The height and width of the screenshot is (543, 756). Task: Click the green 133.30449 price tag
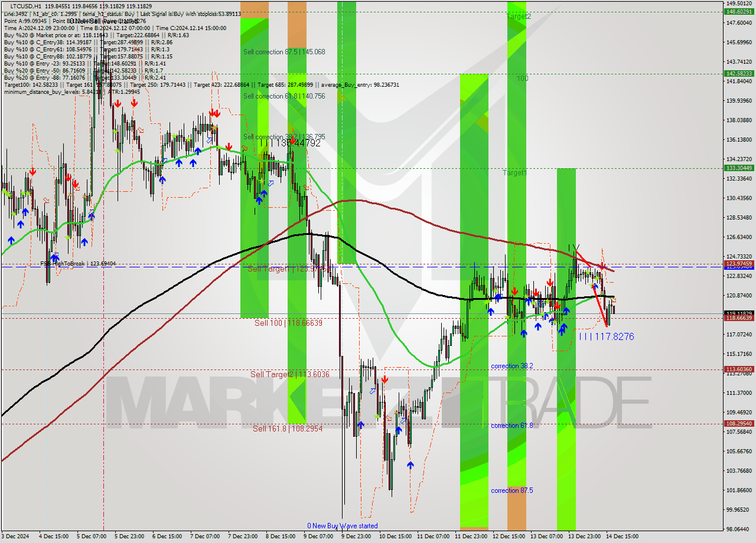click(x=739, y=168)
